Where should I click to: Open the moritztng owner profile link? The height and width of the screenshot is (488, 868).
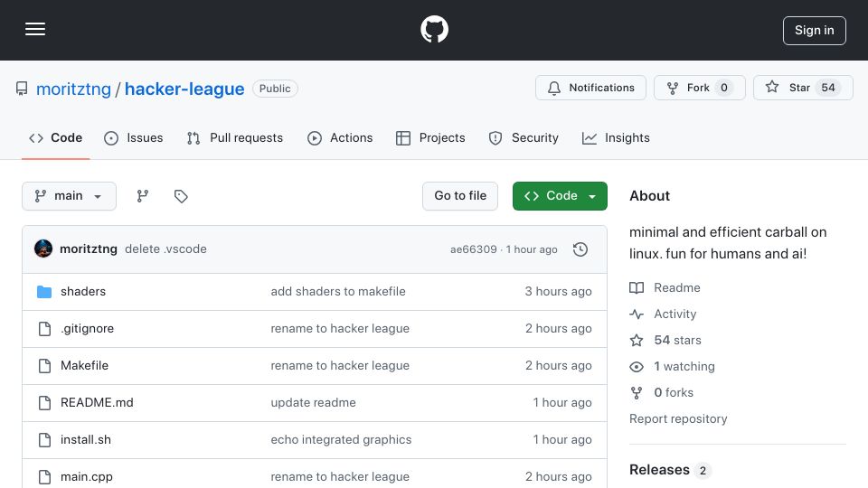pos(73,89)
